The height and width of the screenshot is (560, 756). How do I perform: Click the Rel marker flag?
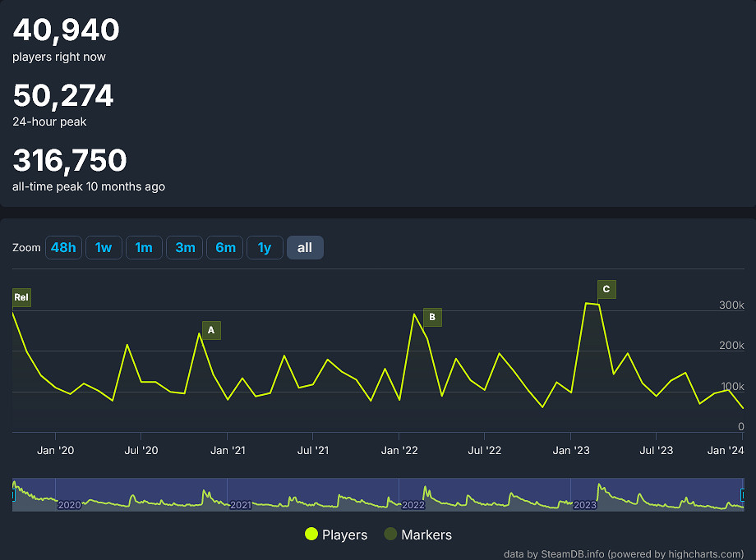tap(21, 297)
